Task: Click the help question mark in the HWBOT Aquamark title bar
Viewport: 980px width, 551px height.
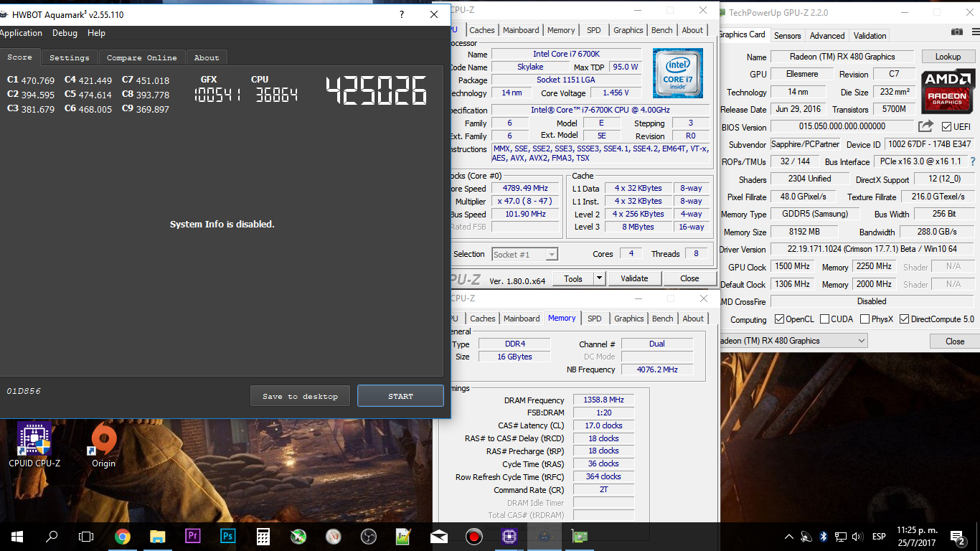Action: coord(401,14)
